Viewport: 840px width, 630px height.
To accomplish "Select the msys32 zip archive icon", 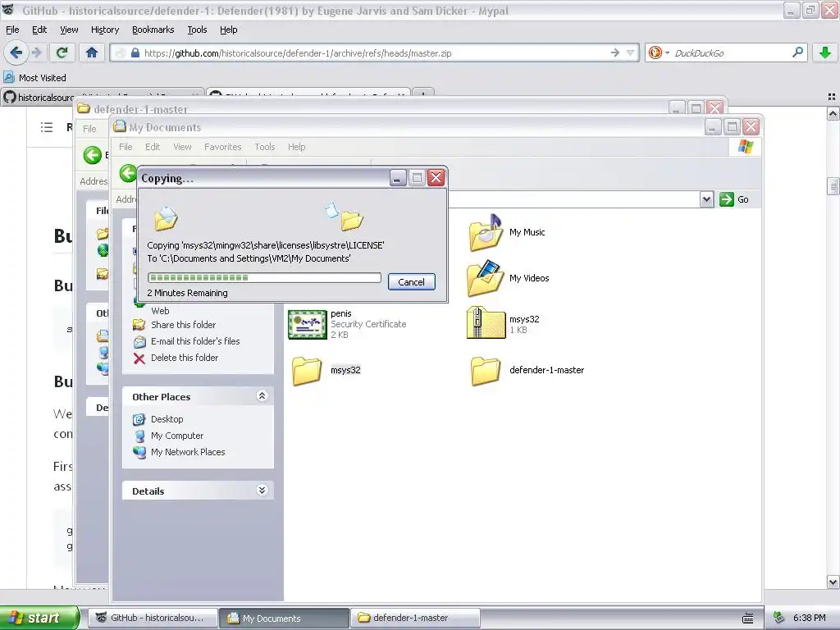I will coord(486,322).
